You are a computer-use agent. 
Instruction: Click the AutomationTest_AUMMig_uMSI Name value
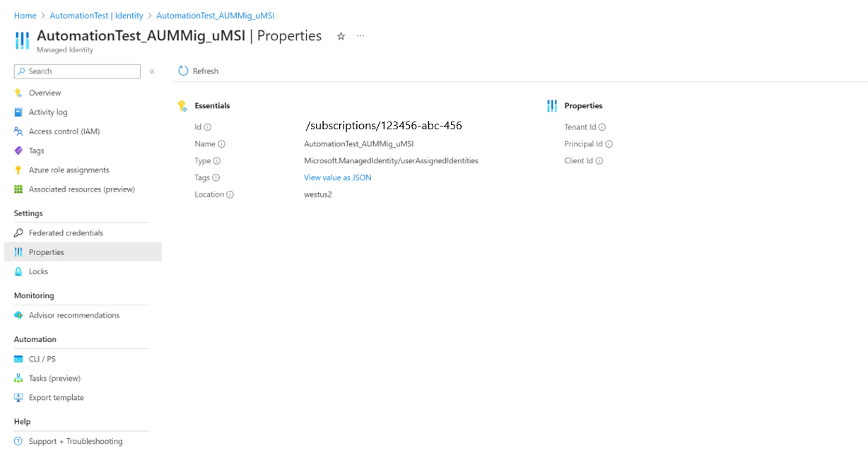tap(359, 144)
